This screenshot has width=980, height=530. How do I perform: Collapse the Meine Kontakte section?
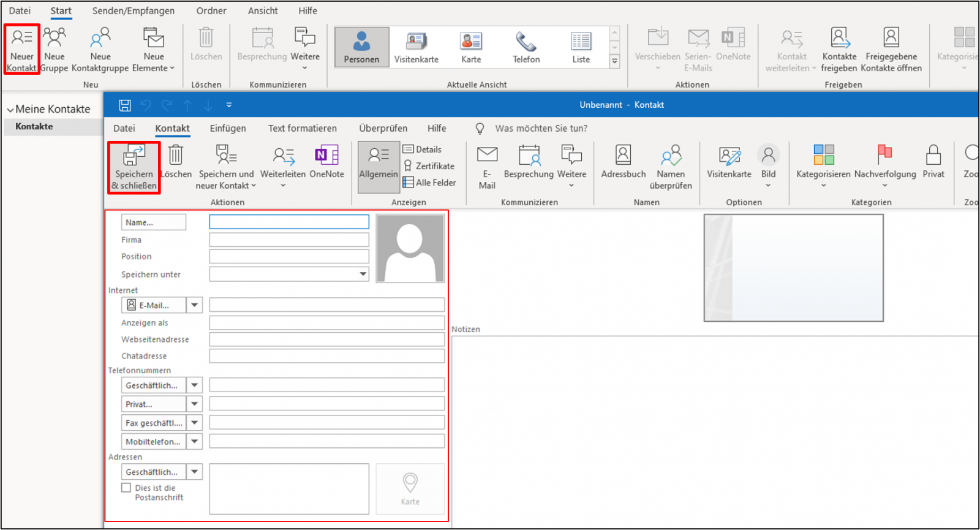10,110
